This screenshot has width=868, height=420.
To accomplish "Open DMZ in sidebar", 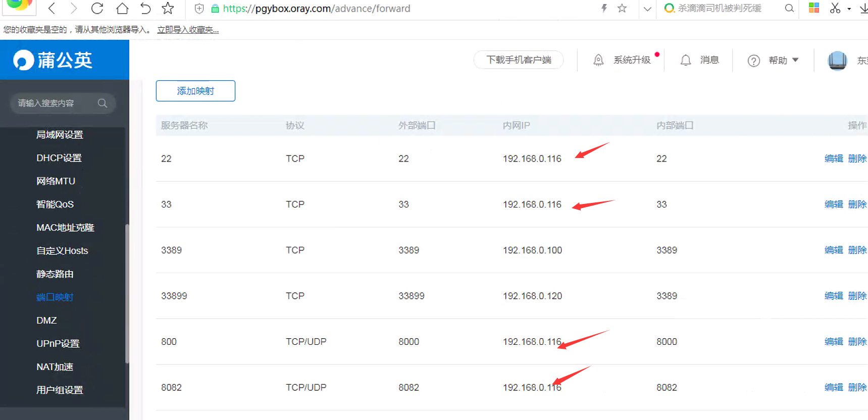I will (x=46, y=321).
